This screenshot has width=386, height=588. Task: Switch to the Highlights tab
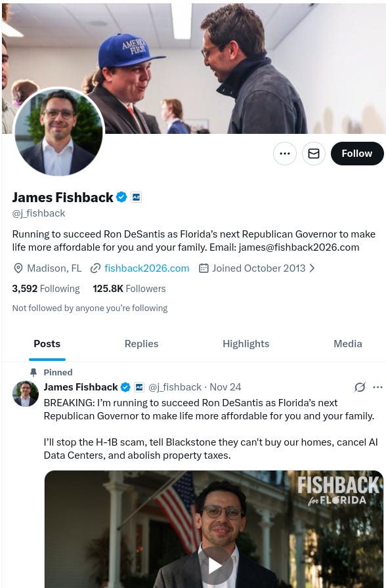(246, 343)
